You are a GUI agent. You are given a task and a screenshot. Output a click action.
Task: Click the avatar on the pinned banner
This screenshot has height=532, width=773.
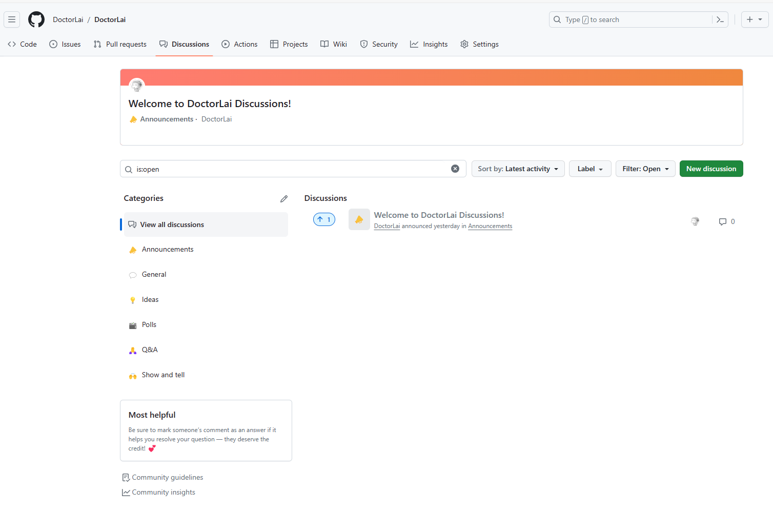point(137,86)
